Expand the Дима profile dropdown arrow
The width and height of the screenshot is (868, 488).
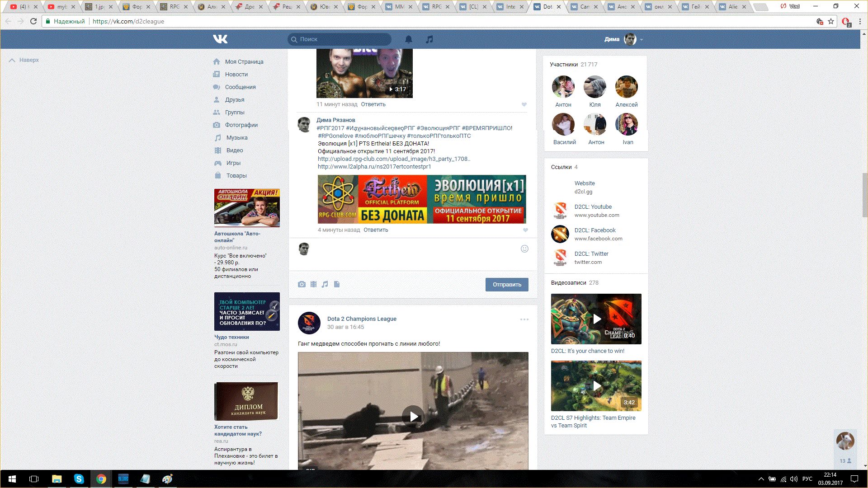click(642, 40)
